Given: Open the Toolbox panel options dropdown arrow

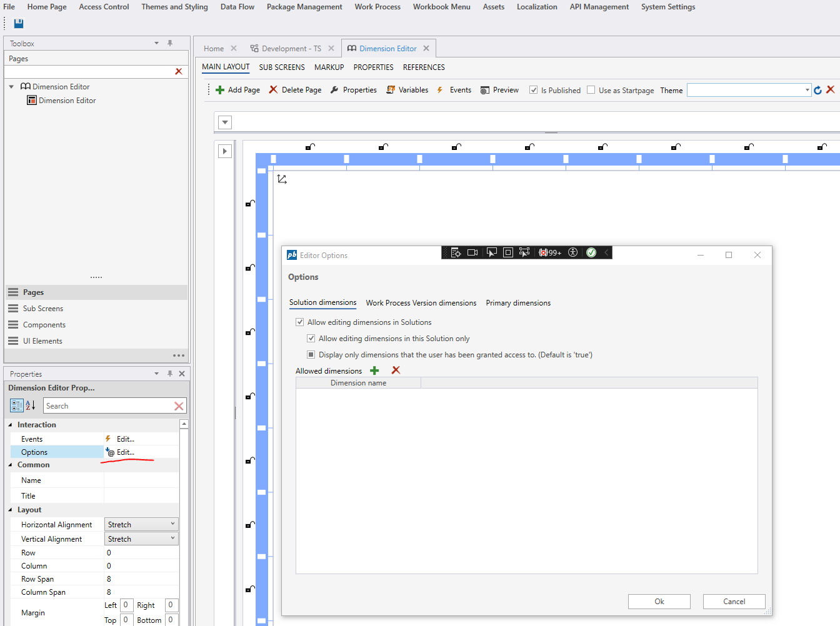Looking at the screenshot, I should coord(156,43).
